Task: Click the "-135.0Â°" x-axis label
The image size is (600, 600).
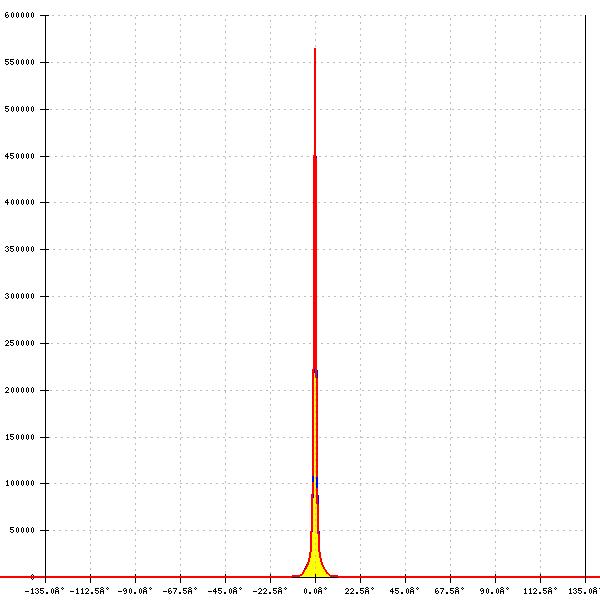Action: click(44, 591)
